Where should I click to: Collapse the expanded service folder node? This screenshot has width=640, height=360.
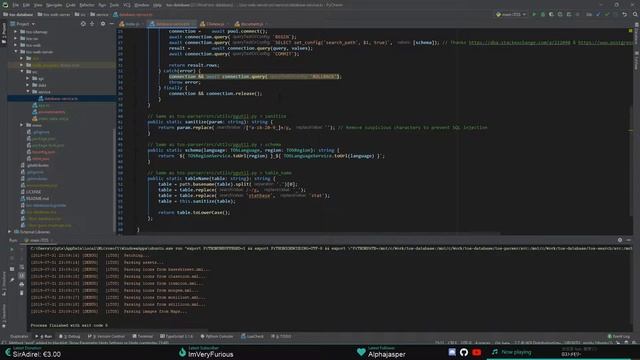tap(28, 92)
